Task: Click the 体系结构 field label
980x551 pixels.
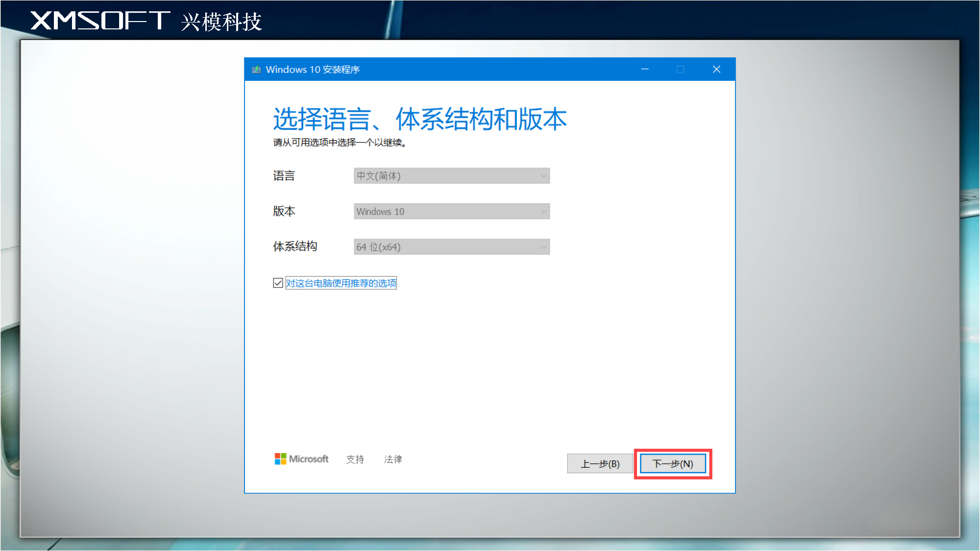Action: [x=295, y=246]
